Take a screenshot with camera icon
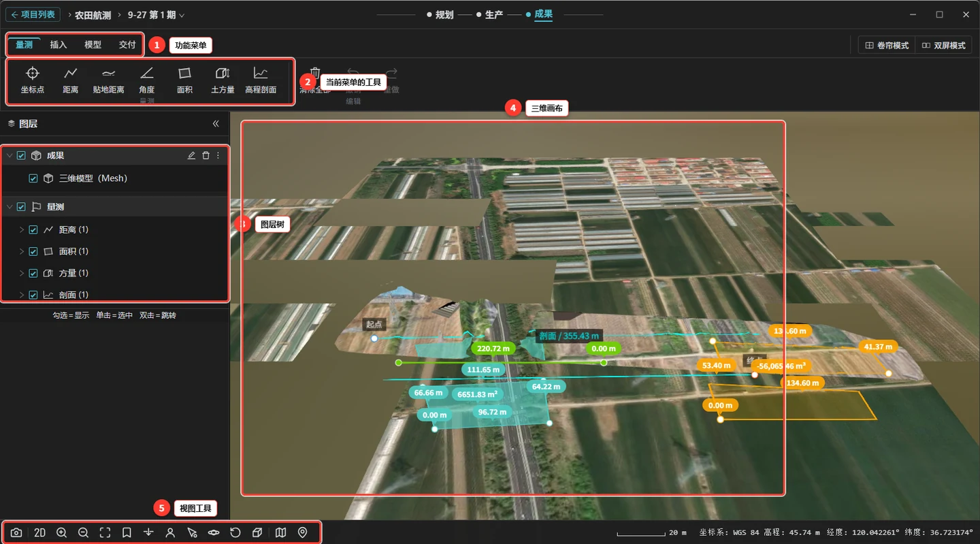The height and width of the screenshot is (544, 980). (x=16, y=532)
